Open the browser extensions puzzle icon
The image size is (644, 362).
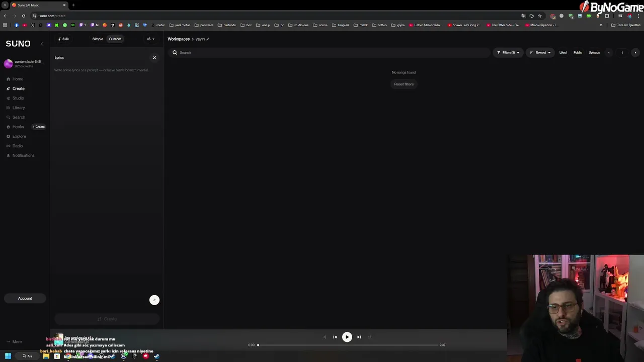[607, 16]
